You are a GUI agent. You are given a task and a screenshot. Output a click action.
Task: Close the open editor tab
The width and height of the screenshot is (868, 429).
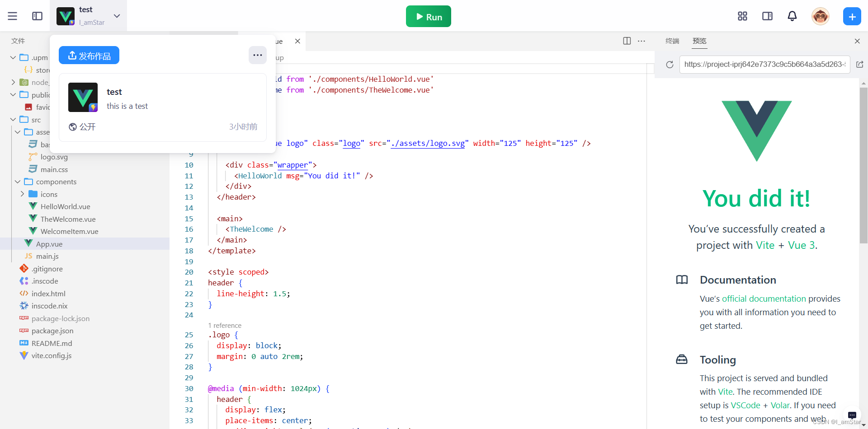[x=297, y=41]
